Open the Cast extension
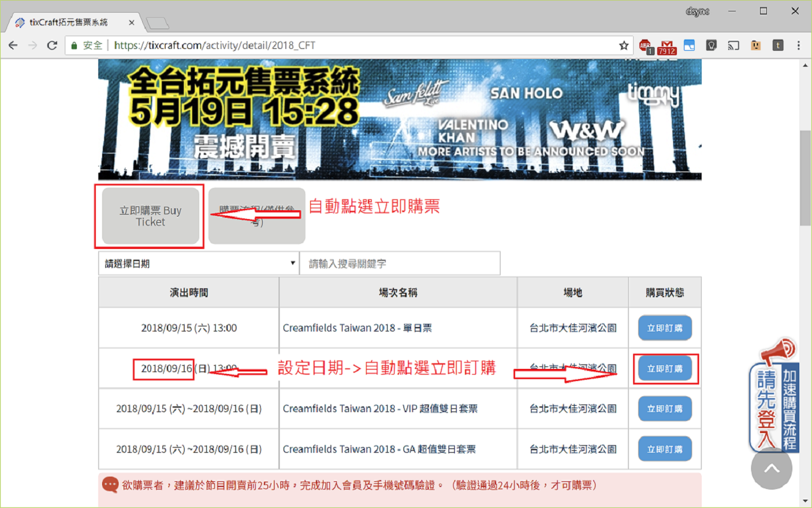Image resolution: width=812 pixels, height=508 pixels. pos(733,46)
